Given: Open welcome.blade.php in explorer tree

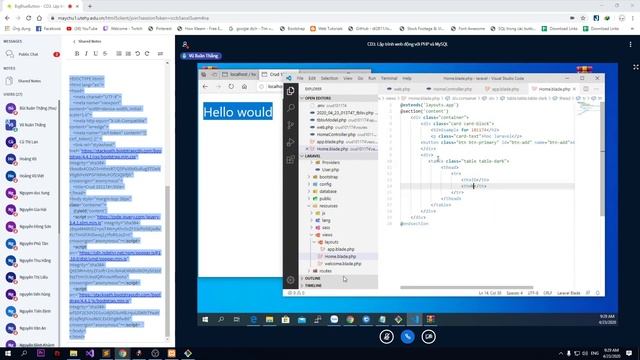Looking at the screenshot, I should click(x=342, y=264).
